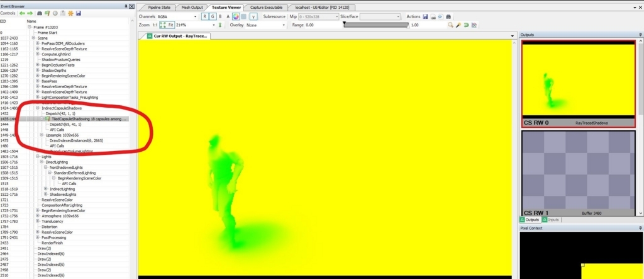The width and height of the screenshot is (644, 279).
Task: Switch to Inputs tab in thumbnails panel
Action: coord(550,220)
